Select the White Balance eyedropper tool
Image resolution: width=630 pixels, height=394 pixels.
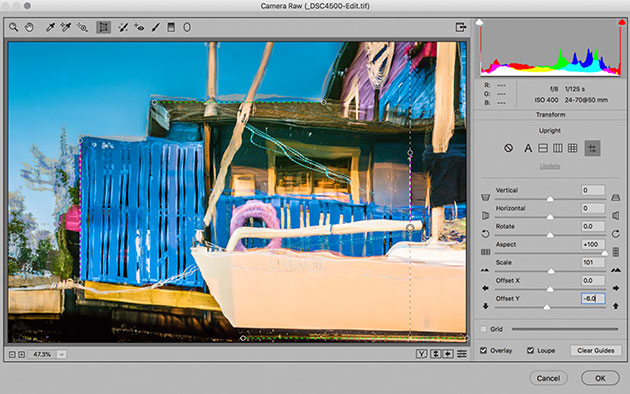[x=50, y=27]
